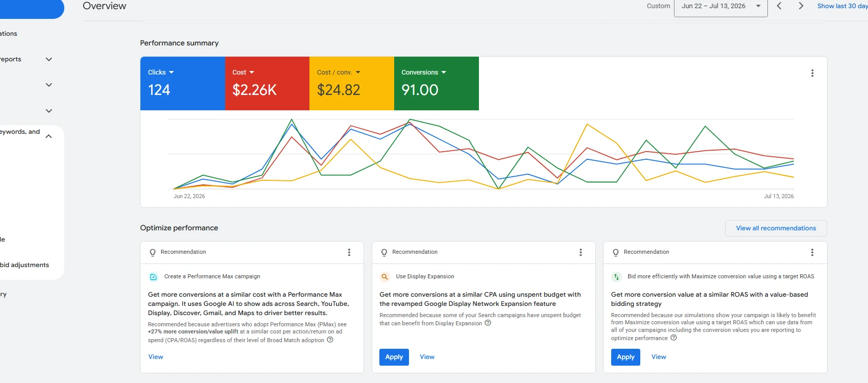Click the Maximize conversion value bidding icon
Viewport: 868px width, 383px height.
(616, 277)
